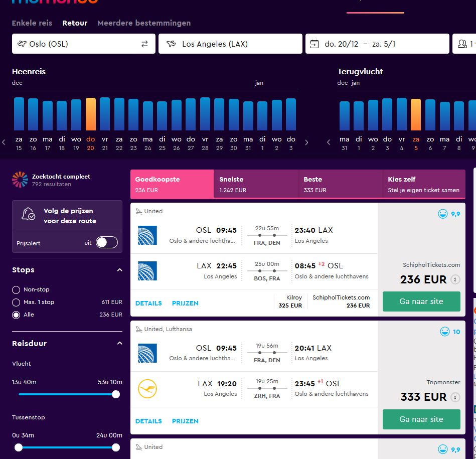476x459 pixels.
Task: Switch to the Beste tab
Action: 340,184
